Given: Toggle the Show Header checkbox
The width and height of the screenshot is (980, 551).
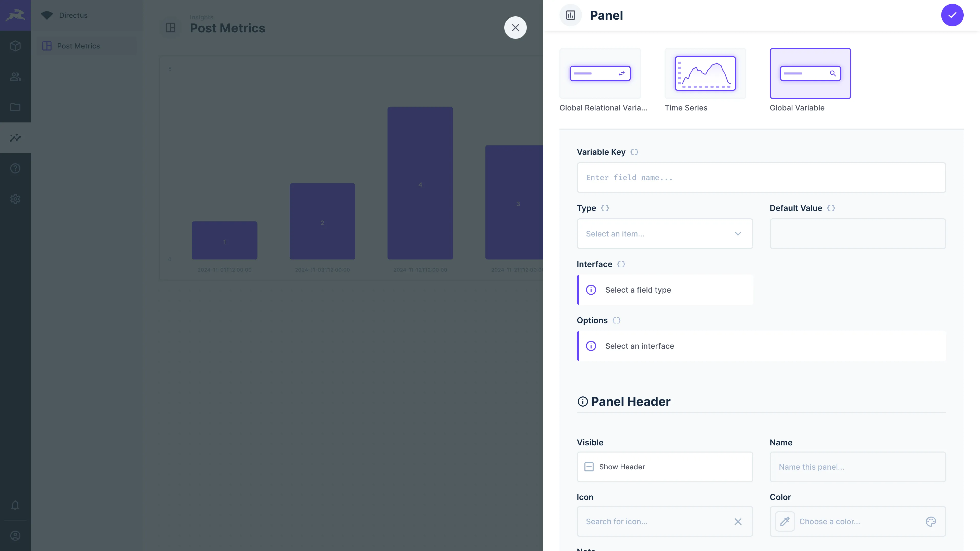Looking at the screenshot, I should tap(589, 467).
